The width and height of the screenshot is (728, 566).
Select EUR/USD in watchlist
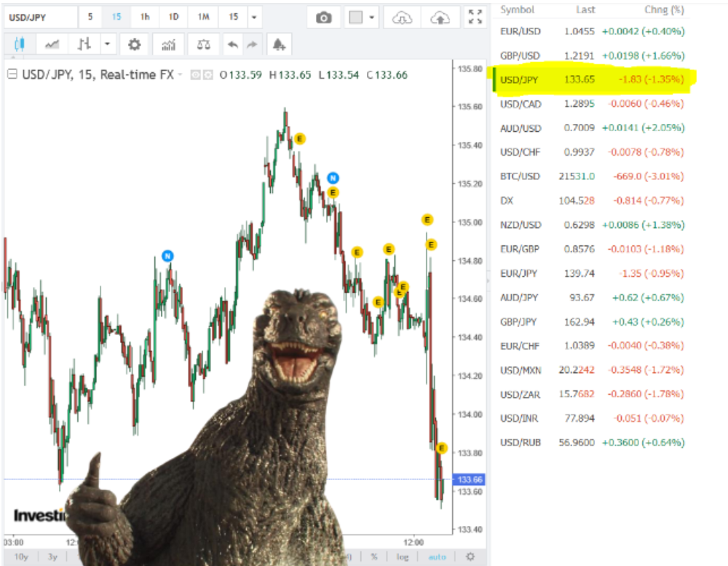[x=592, y=31]
